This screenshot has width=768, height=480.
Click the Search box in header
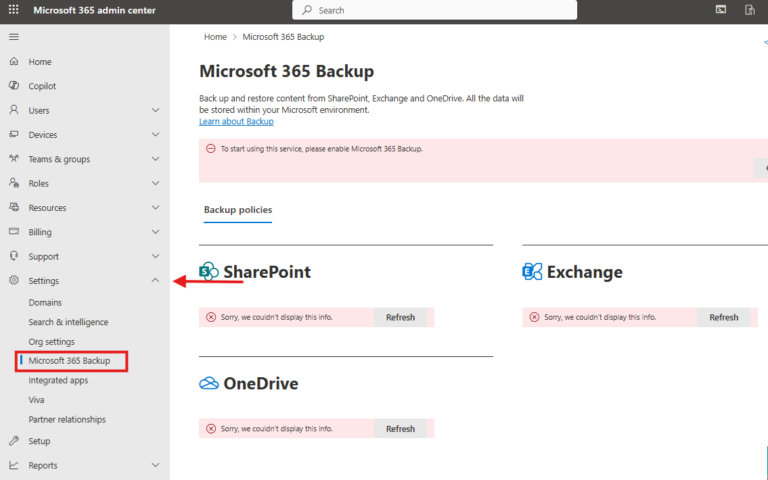(x=434, y=10)
